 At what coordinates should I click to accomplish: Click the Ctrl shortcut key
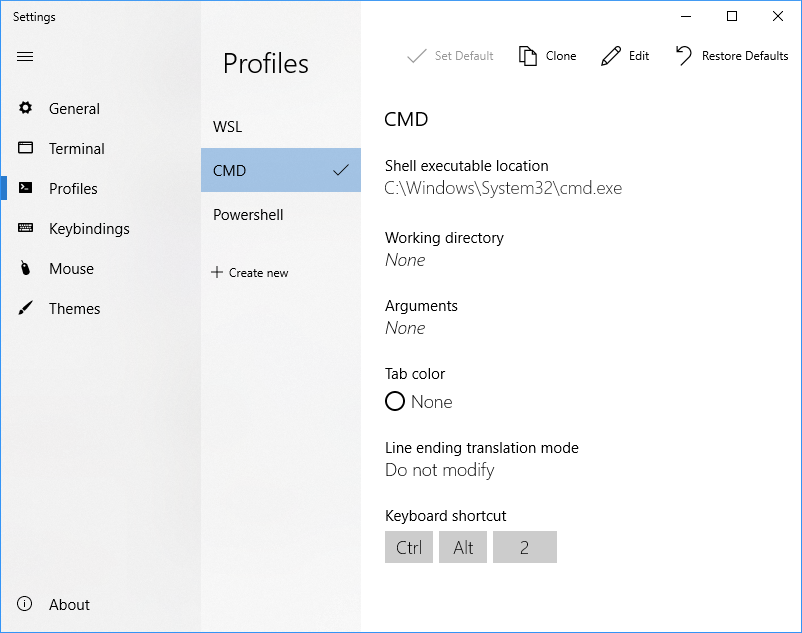[409, 547]
